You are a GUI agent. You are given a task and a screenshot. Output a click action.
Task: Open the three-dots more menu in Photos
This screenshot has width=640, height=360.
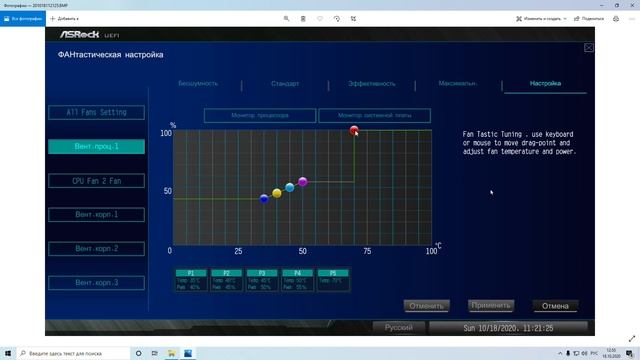632,19
